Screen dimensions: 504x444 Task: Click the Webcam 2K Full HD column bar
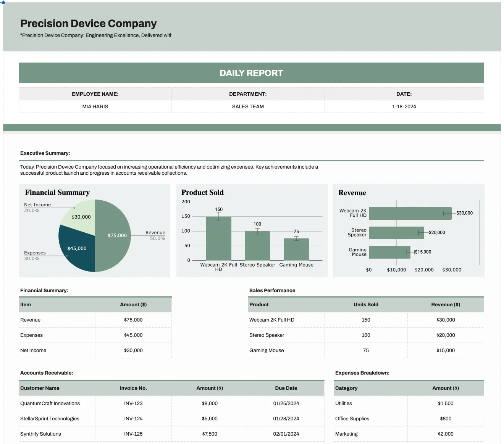point(219,238)
